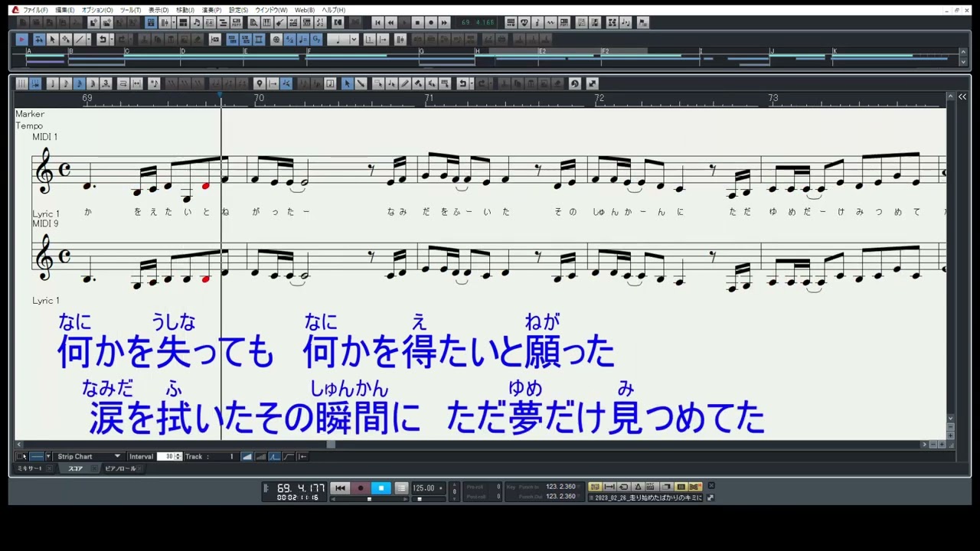Image resolution: width=980 pixels, height=551 pixels.
Task: Select the pencil tool in score toolbar
Action: 404,83
